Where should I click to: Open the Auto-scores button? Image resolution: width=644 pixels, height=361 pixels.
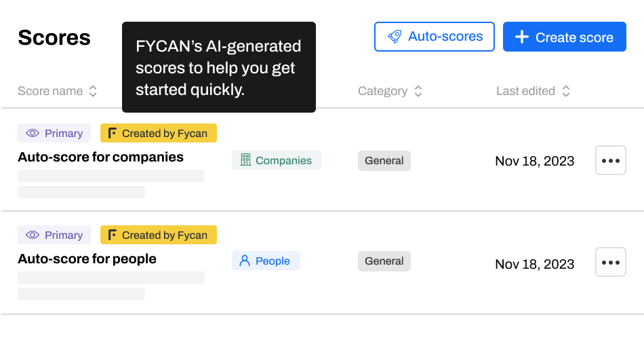tap(434, 37)
